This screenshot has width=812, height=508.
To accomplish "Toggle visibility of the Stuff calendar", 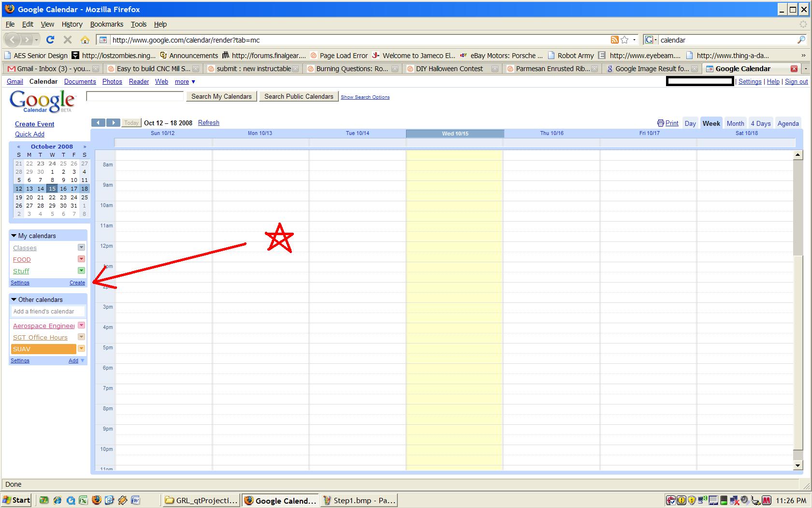I will point(21,271).
